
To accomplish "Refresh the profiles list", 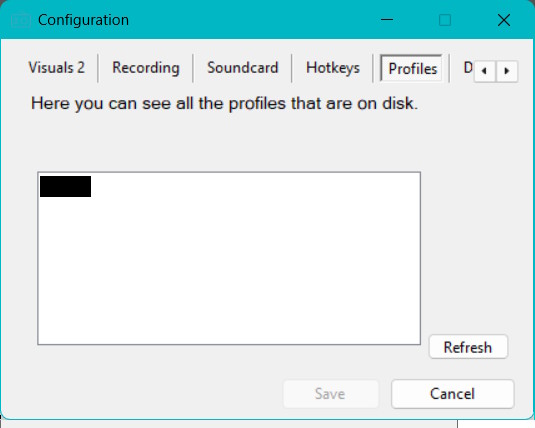I will tap(468, 347).
